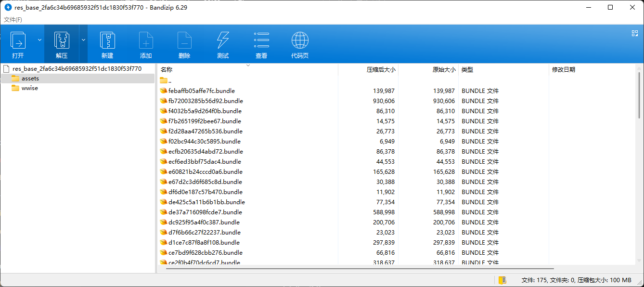This screenshot has height=287, width=644.
Task: Click file icon of febaffb05affe7fc.bundle
Action: pos(164,91)
